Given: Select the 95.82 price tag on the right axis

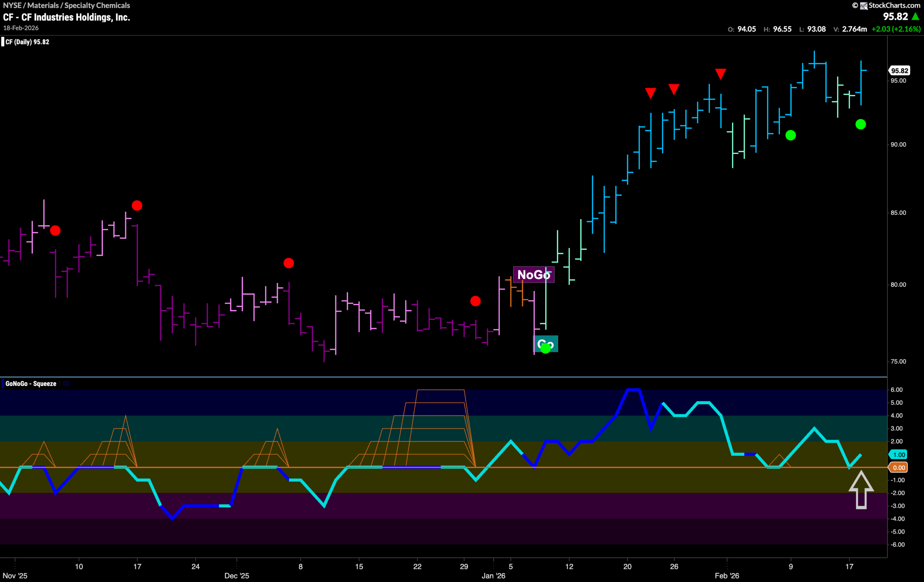Looking at the screenshot, I should tap(901, 70).
